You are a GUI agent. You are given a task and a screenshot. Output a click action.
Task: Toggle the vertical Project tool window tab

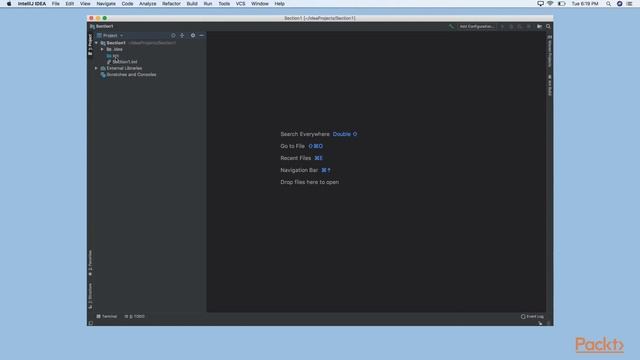tap(90, 44)
